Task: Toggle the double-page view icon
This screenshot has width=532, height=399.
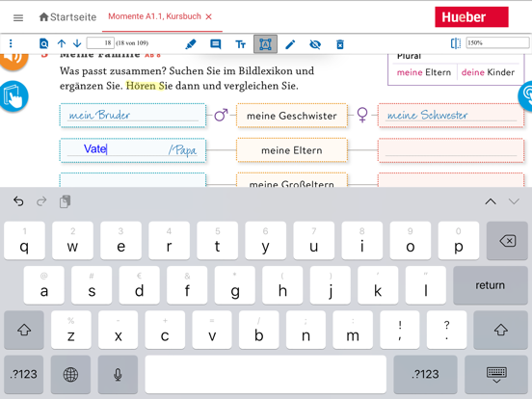Action: (456, 43)
